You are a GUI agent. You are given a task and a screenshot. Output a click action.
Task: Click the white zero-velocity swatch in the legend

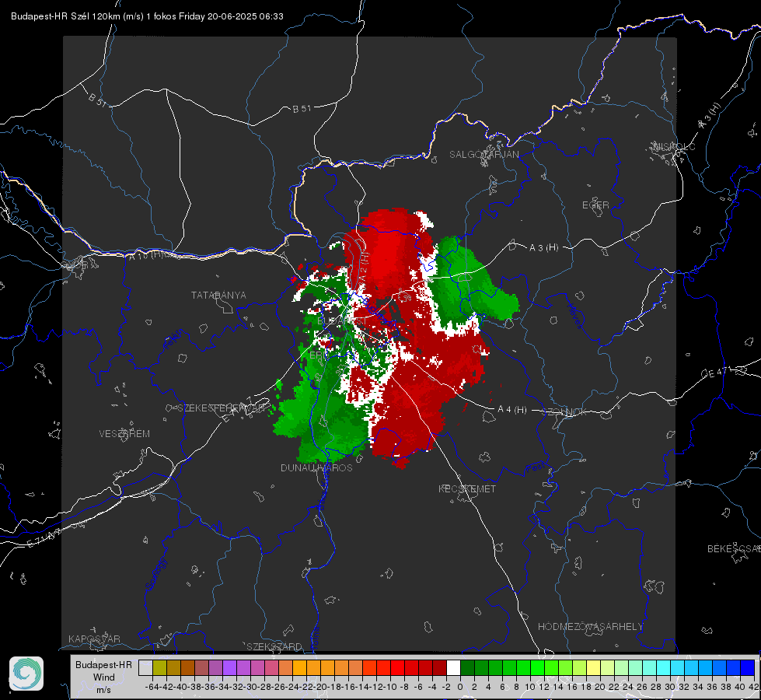click(453, 667)
